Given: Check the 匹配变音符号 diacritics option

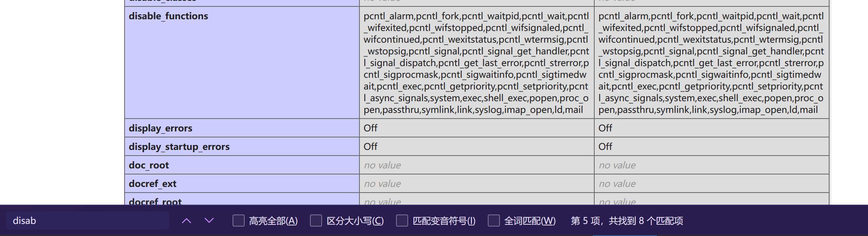Looking at the screenshot, I should click(x=402, y=221).
